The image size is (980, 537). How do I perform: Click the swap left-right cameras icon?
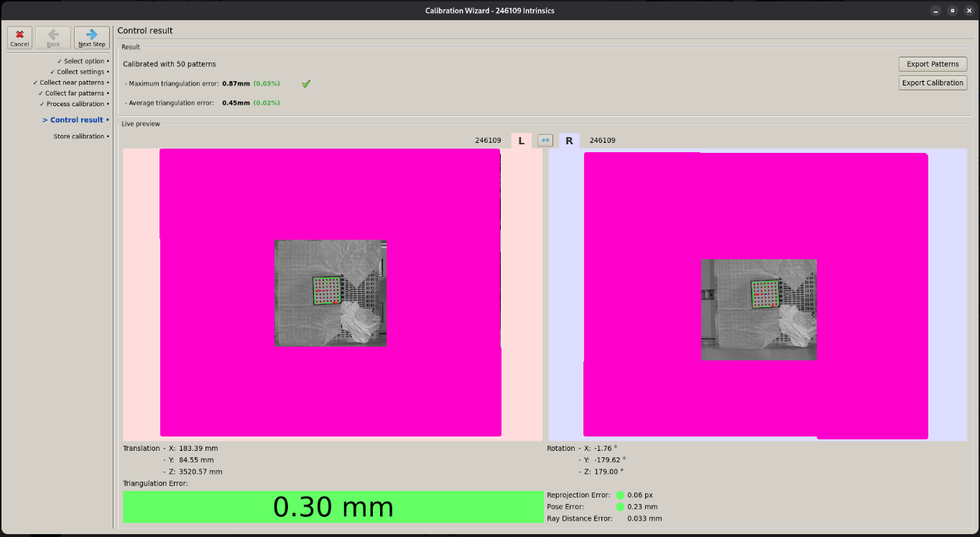click(545, 141)
